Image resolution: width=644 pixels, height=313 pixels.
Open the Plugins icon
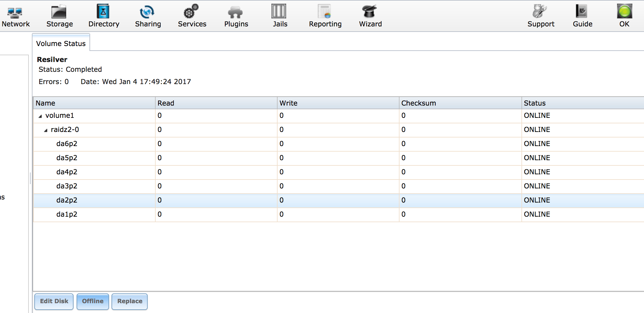click(x=235, y=12)
